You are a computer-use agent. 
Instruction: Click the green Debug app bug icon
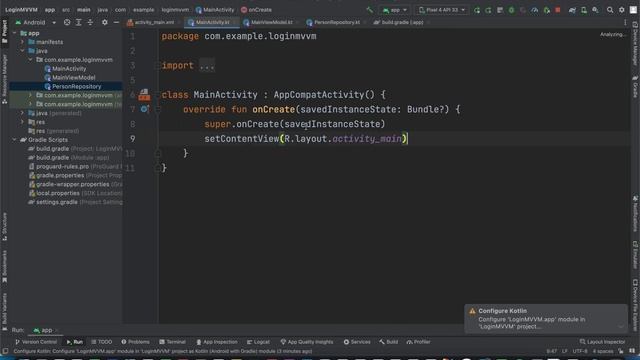(511, 10)
